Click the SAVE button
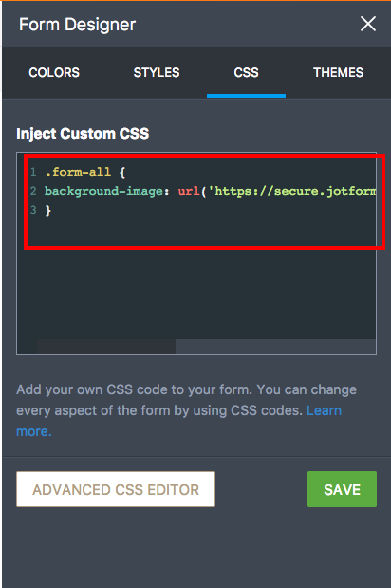The image size is (391, 588). (342, 489)
